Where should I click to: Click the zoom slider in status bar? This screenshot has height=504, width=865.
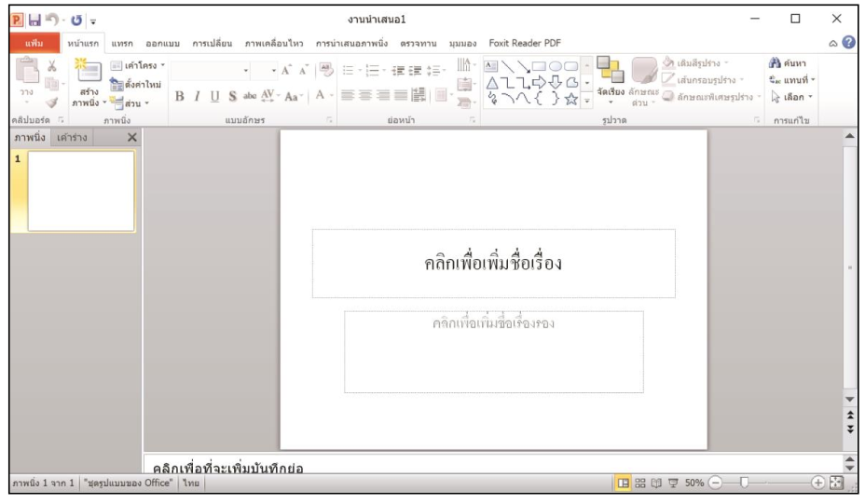pyautogui.click(x=745, y=484)
